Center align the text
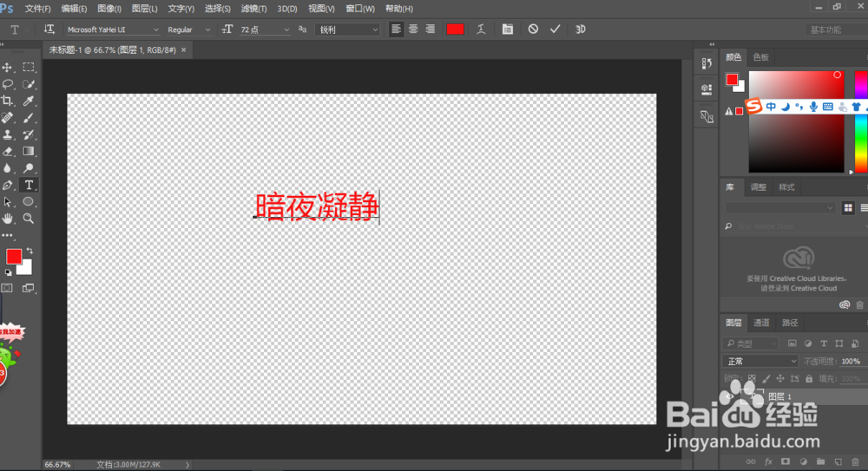868x471 pixels. coord(413,29)
